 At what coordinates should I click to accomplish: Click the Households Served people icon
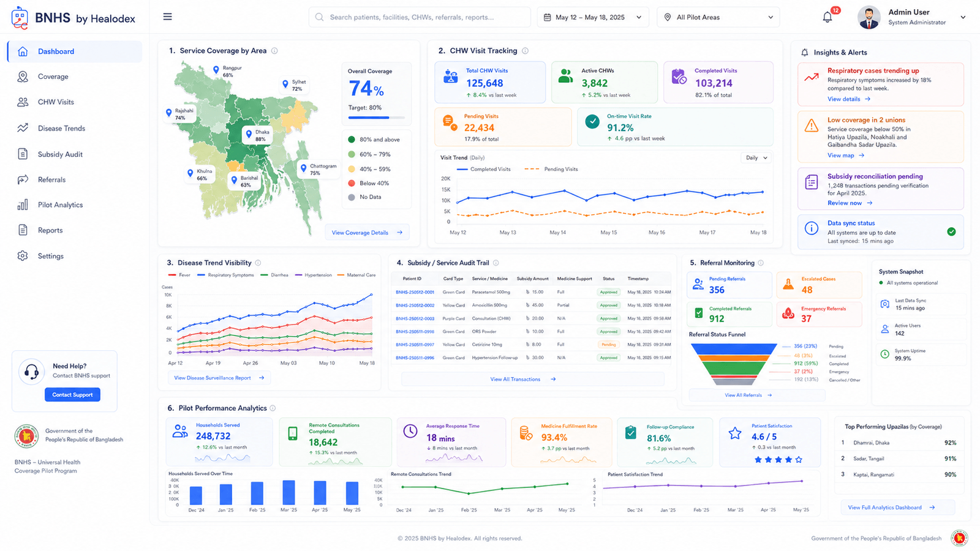pyautogui.click(x=180, y=431)
